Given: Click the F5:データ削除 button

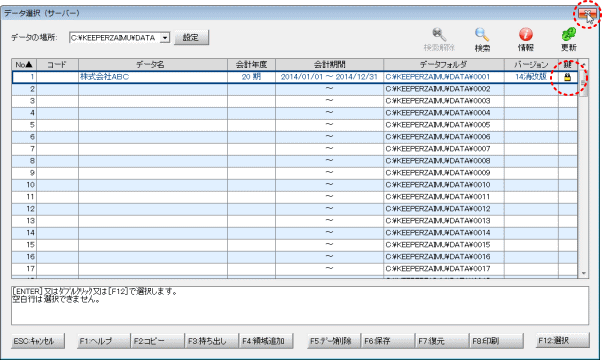Looking at the screenshot, I should pos(334,341).
